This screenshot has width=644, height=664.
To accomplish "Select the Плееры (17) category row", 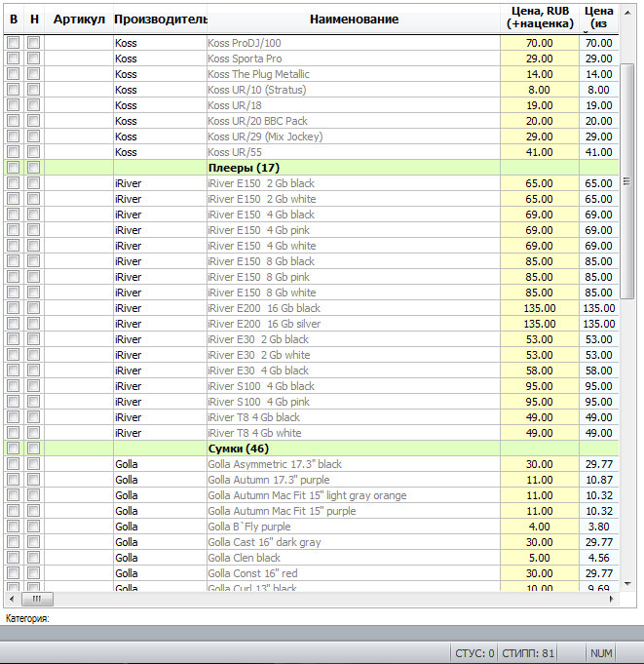I will [311, 168].
